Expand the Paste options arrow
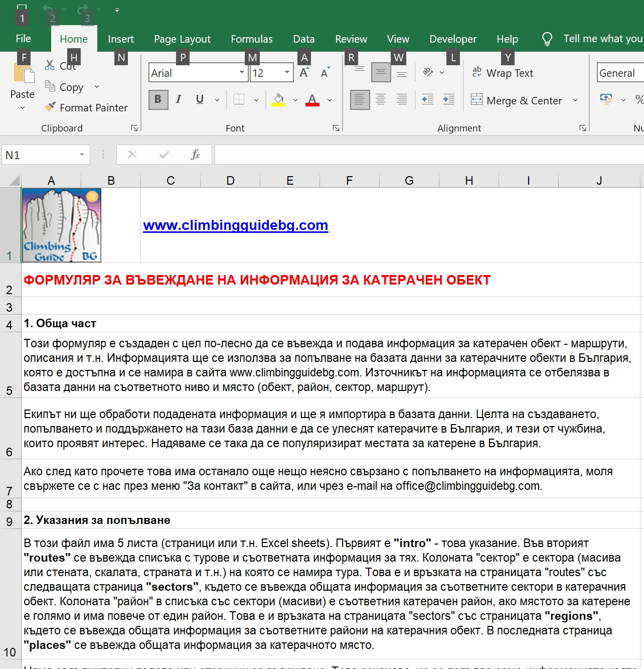 click(x=23, y=107)
